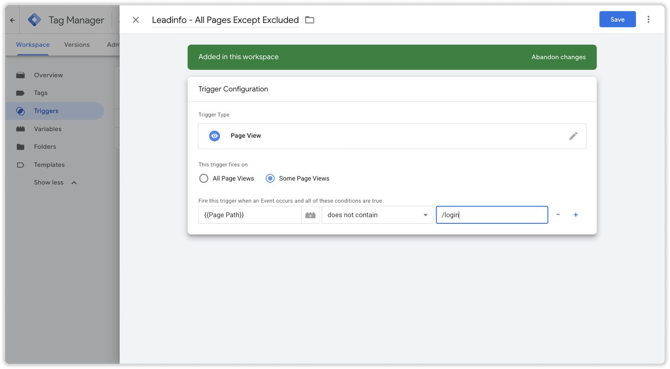Edit trigger type with the pencil icon
Screen dimensions: 670x369
573,136
